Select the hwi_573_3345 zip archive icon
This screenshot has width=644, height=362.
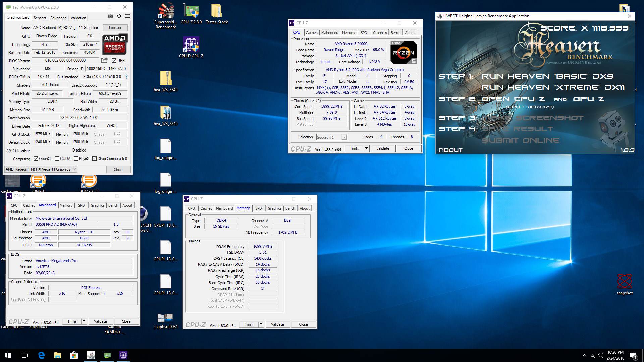166,81
